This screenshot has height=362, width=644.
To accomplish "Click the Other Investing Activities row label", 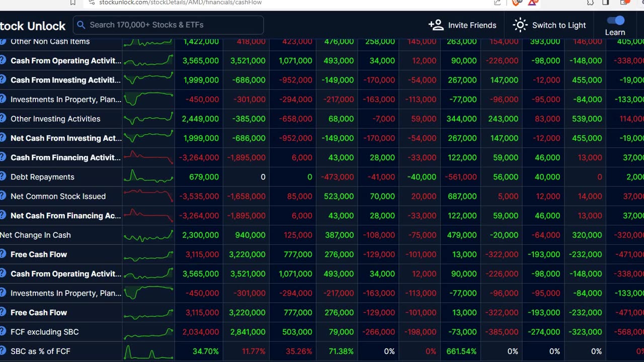I will (55, 119).
